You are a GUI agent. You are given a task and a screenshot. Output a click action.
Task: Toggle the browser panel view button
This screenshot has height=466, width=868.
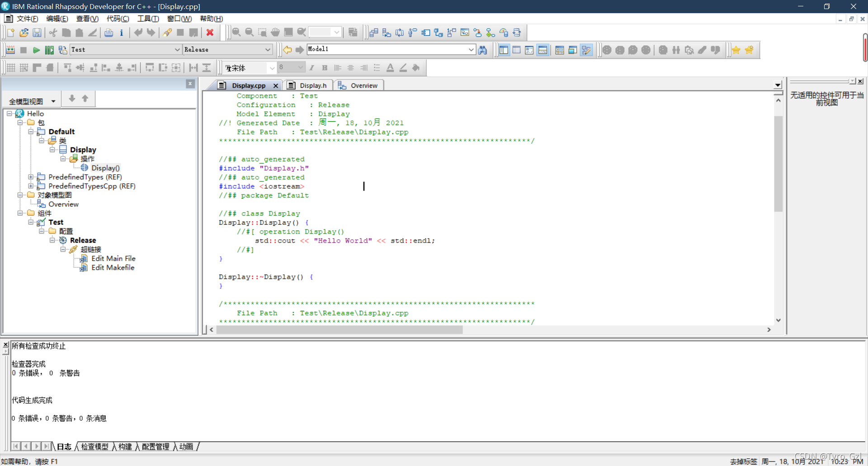tap(504, 50)
